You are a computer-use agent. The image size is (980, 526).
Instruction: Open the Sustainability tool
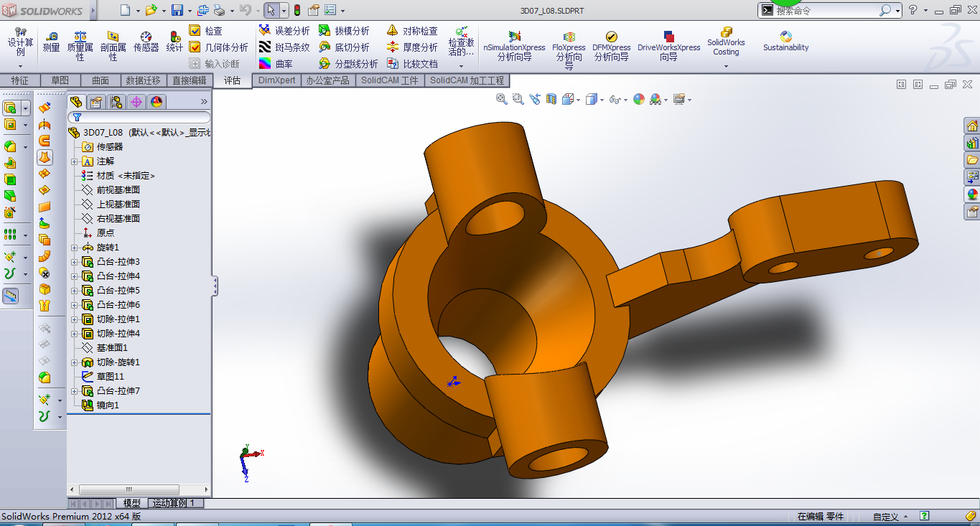(x=785, y=42)
